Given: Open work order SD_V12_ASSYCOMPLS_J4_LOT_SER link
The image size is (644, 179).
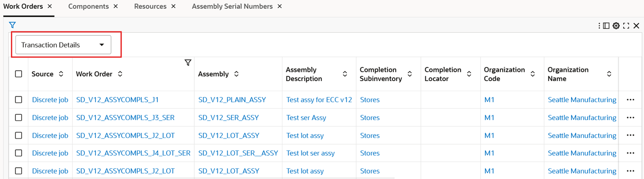Looking at the screenshot, I should (x=133, y=153).
